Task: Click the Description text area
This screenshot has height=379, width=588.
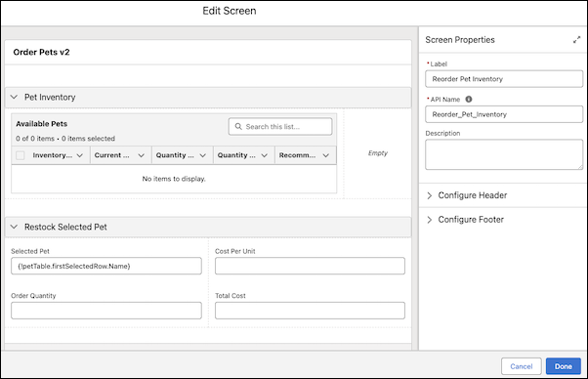Action: click(x=504, y=154)
